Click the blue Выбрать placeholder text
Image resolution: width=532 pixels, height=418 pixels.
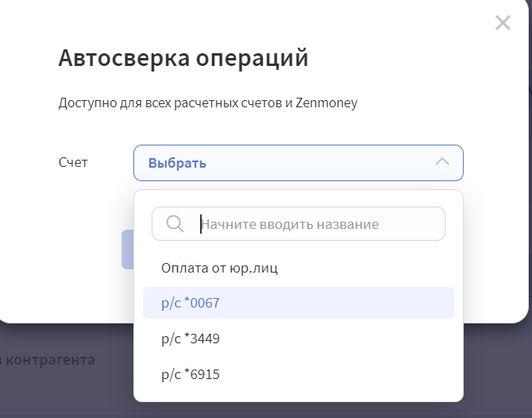click(x=177, y=163)
